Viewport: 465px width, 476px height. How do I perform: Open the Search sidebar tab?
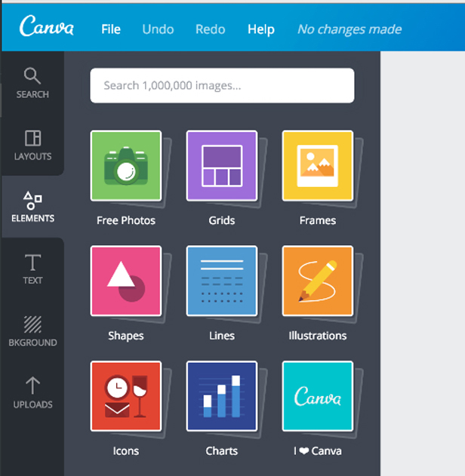[32, 82]
